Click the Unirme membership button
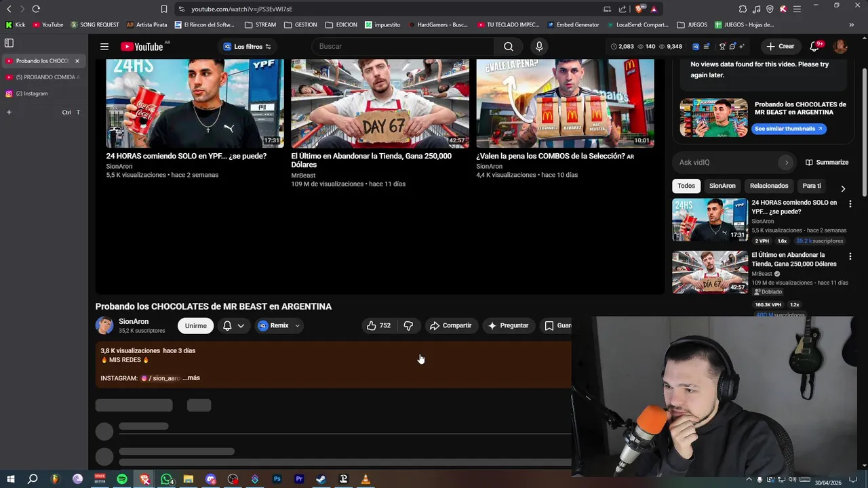The height and width of the screenshot is (488, 868). [195, 325]
